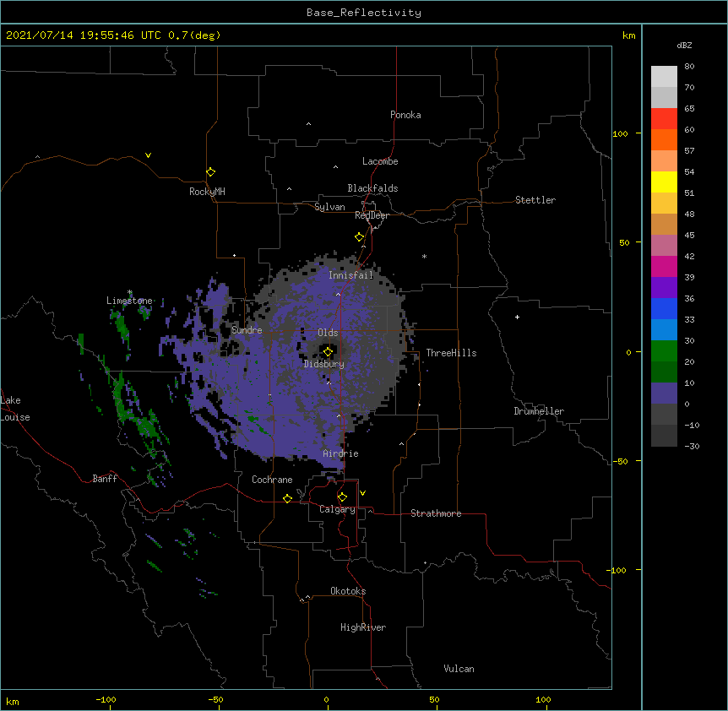Click the Stettler label
Image resolution: width=728 pixels, height=711 pixels.
coord(535,200)
